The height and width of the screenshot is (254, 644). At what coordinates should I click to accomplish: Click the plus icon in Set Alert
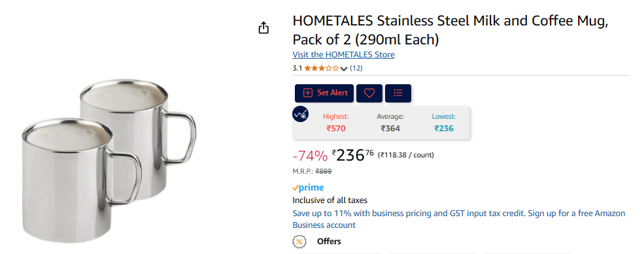pyautogui.click(x=308, y=93)
